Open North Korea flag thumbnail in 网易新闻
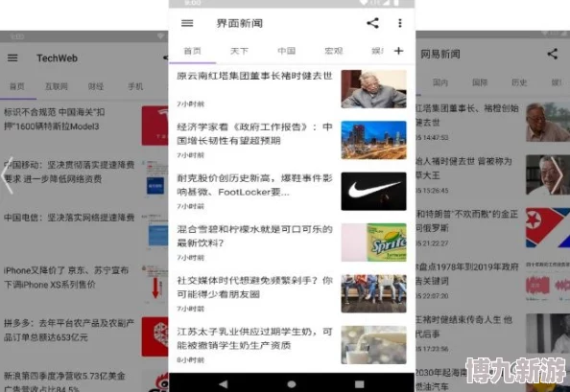The width and height of the screenshot is (570, 392). (548, 227)
